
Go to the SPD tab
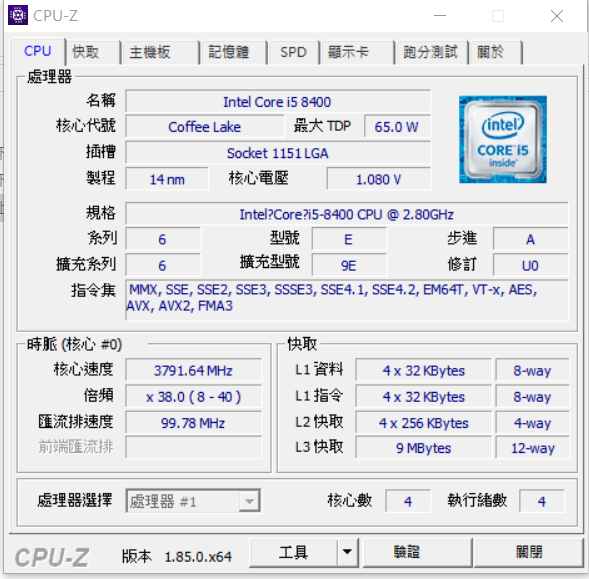click(x=293, y=52)
